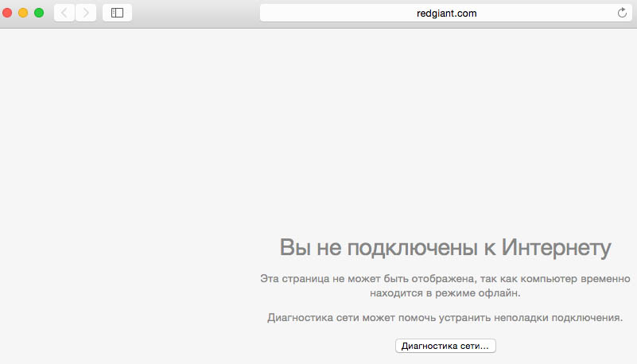
Task: Show the sidebar with the sidebar icon
Action: coord(117,13)
